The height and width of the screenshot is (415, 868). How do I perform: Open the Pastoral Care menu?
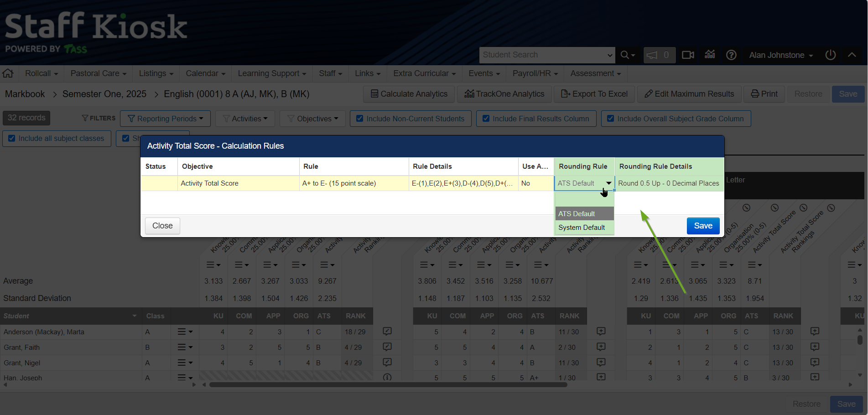[98, 73]
